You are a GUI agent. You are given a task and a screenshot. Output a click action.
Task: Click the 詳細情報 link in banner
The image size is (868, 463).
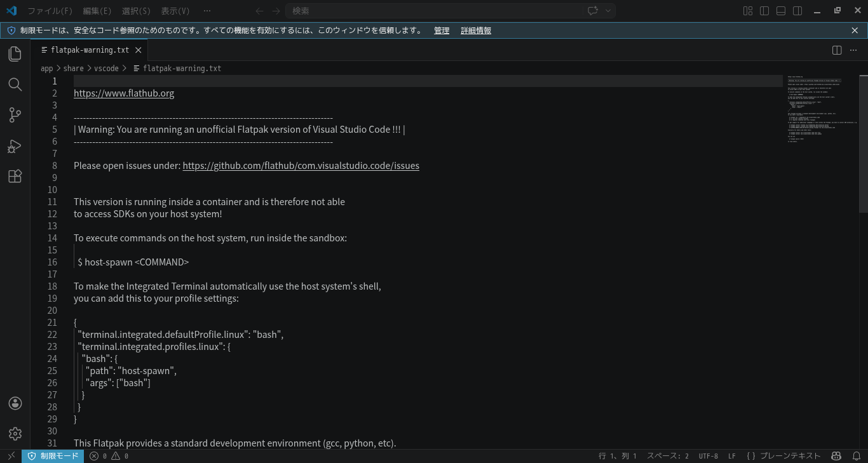click(476, 30)
